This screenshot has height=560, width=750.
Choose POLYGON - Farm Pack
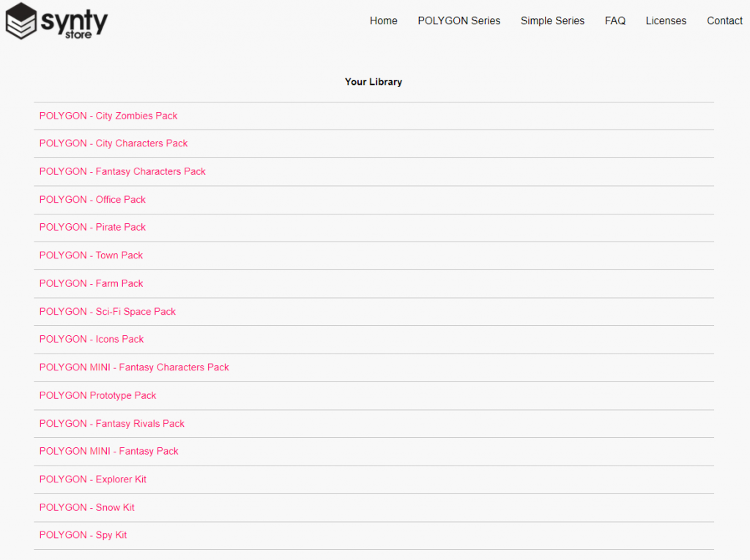point(91,283)
